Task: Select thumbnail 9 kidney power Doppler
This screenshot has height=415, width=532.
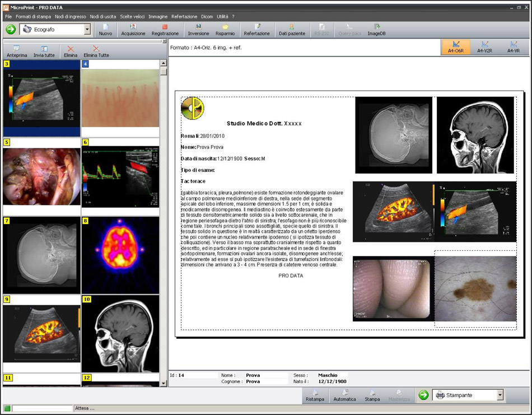Action: coord(42,334)
